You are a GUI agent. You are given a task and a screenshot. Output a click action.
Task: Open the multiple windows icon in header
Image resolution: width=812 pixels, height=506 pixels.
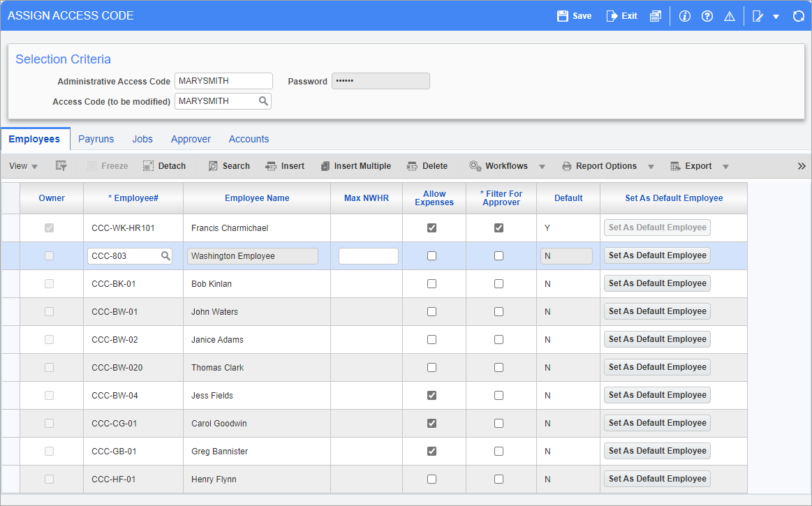coord(656,16)
